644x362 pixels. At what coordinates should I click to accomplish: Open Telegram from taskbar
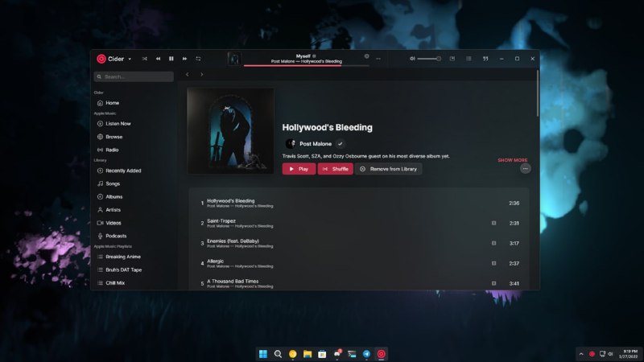[x=367, y=354]
